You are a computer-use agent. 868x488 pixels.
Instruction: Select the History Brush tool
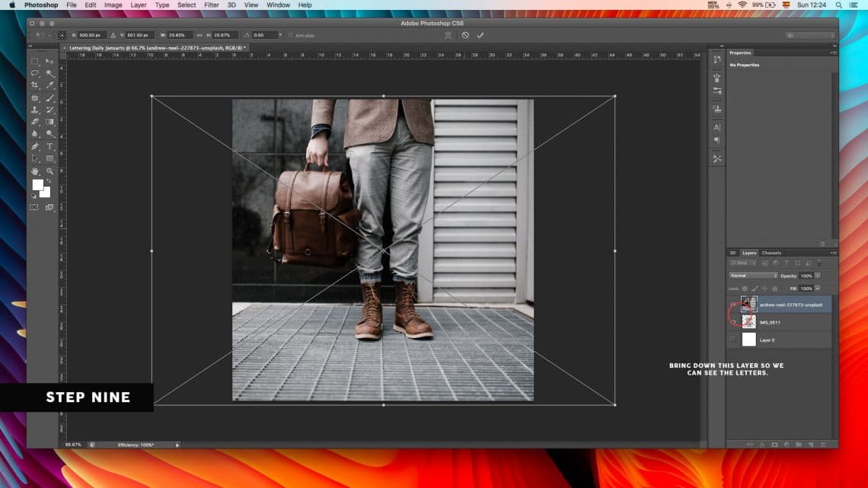coord(49,110)
